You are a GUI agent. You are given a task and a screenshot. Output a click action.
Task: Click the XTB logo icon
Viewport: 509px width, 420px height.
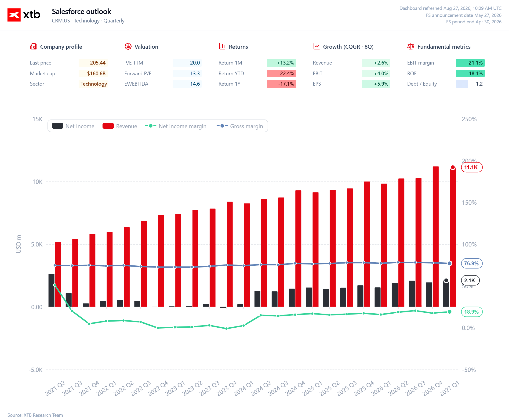pos(14,15)
